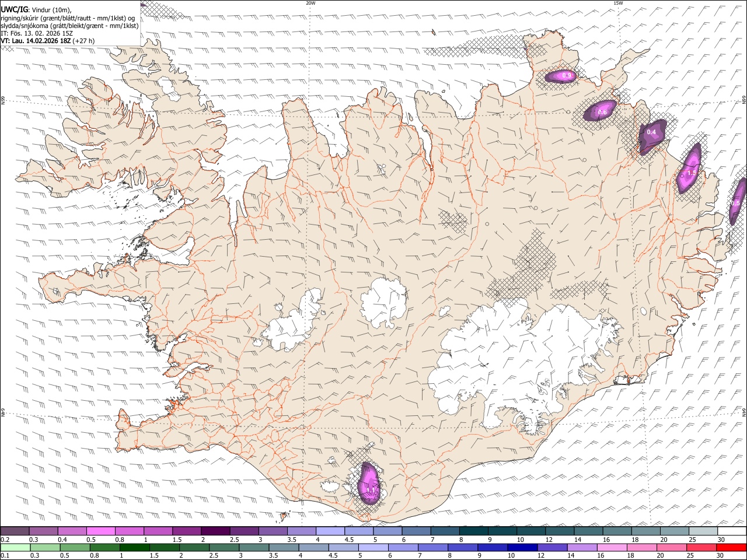The height and width of the screenshot is (560, 747).
Task: Click the pink snowfall blob near the south coast
Action: pyautogui.click(x=369, y=483)
